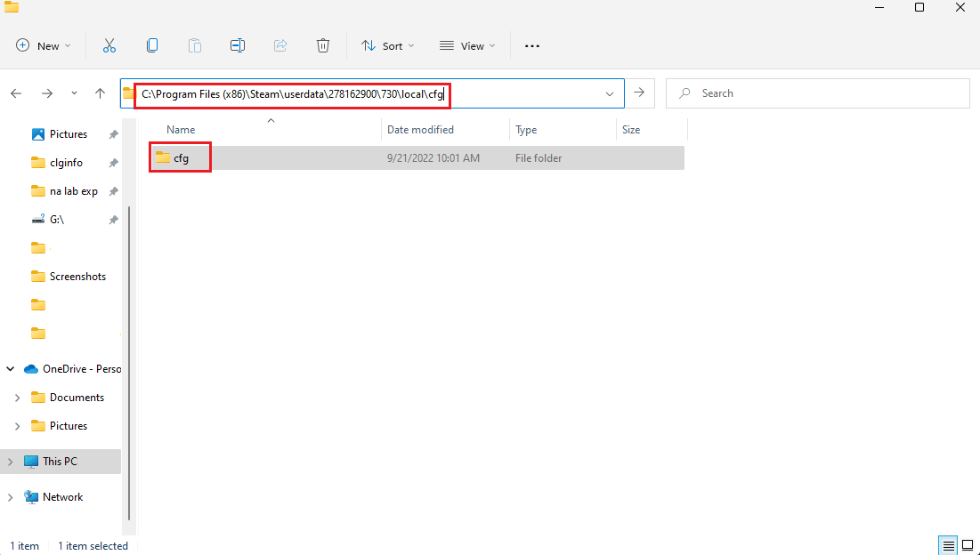Screen dimensions: 980x555
Task: Open the New item dropdown
Action: pyautogui.click(x=44, y=45)
